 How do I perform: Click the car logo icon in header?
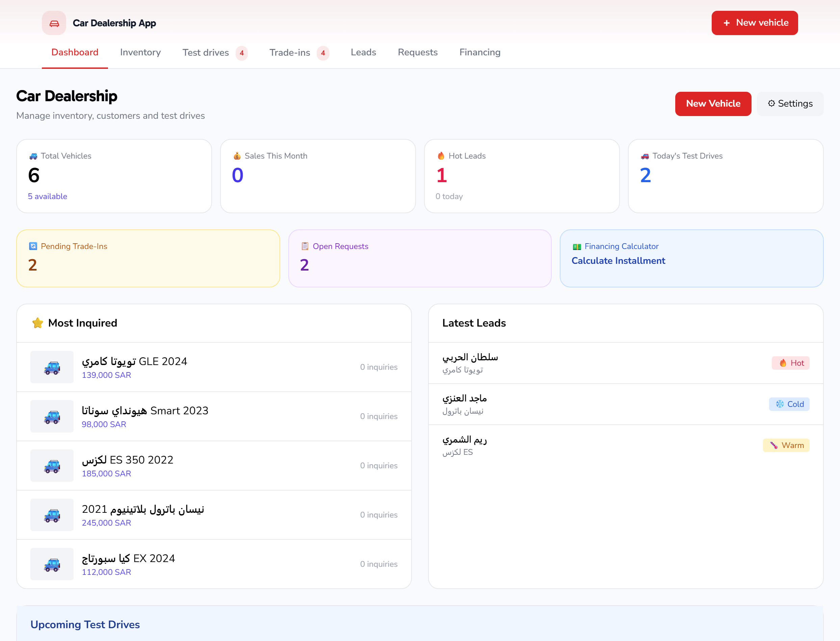[54, 23]
